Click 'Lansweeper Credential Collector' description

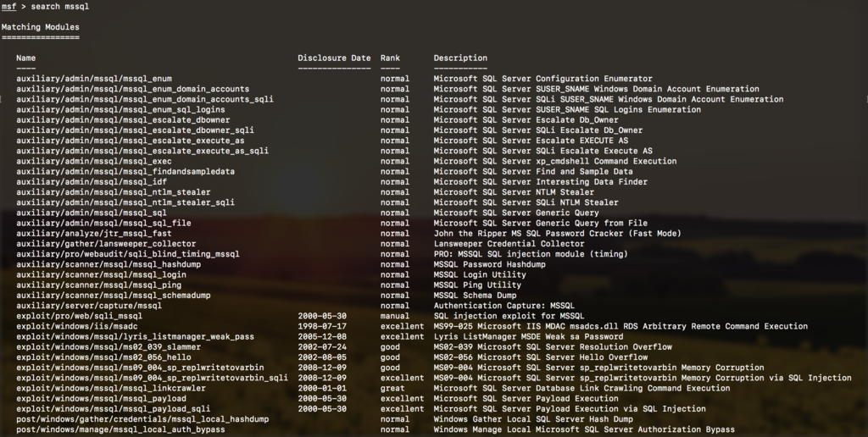coord(509,244)
